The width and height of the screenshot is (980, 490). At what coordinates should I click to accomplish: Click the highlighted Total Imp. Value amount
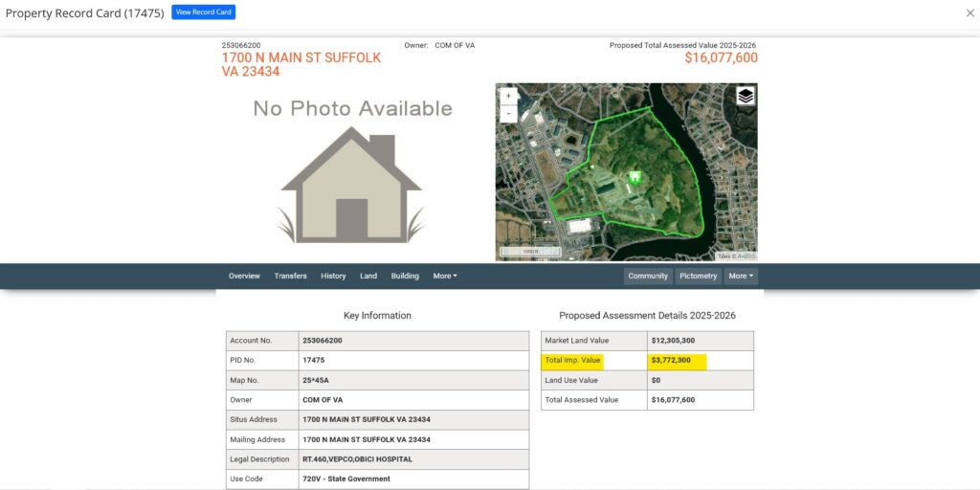[x=671, y=361]
